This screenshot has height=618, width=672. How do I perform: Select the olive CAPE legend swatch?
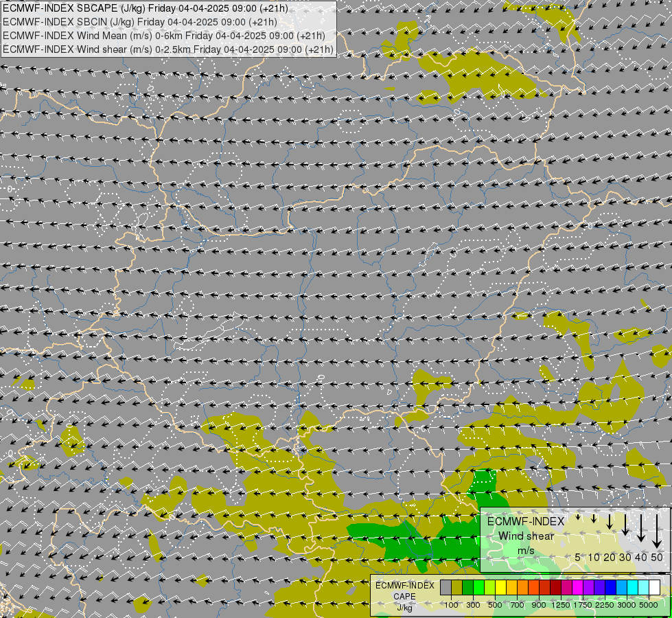(x=457, y=587)
